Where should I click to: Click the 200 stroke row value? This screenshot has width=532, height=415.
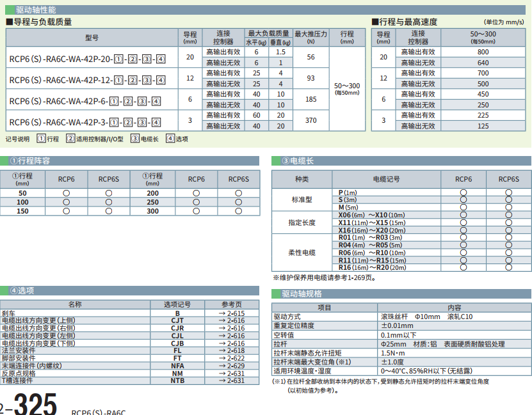152,193
